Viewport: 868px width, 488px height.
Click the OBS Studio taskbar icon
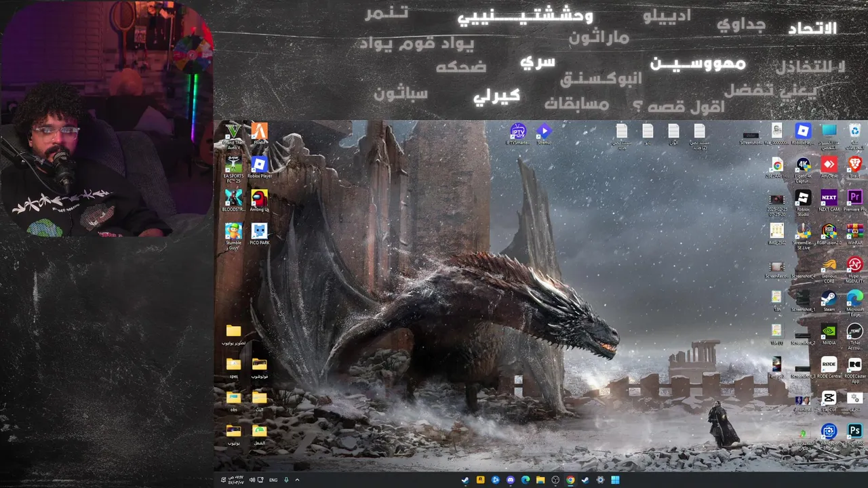pos(555,480)
